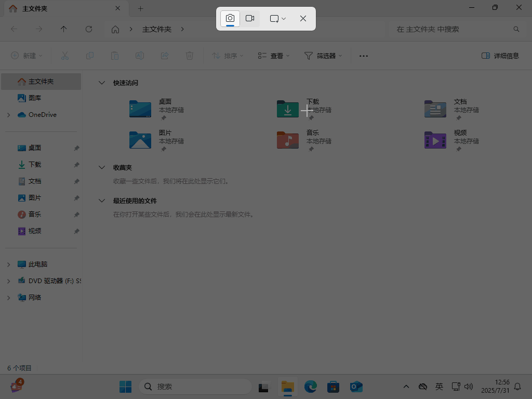The height and width of the screenshot is (399, 532).
Task: Select the 文档 folder in quick access
Action: click(x=452, y=109)
